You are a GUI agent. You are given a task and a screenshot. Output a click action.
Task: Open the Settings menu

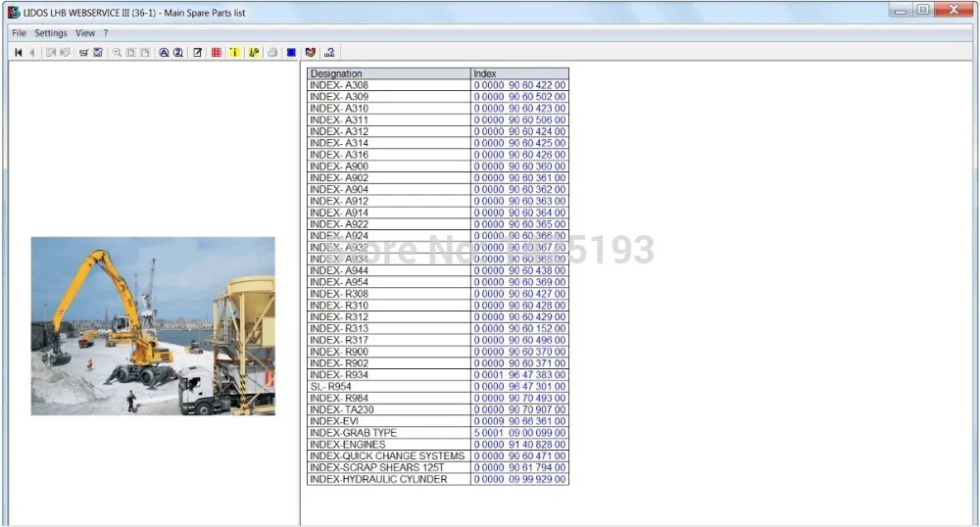[51, 33]
